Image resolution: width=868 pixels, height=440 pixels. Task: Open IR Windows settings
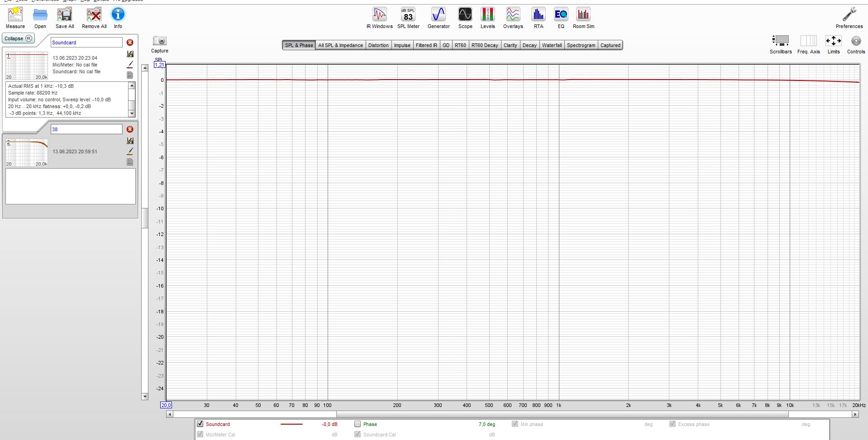coord(379,18)
